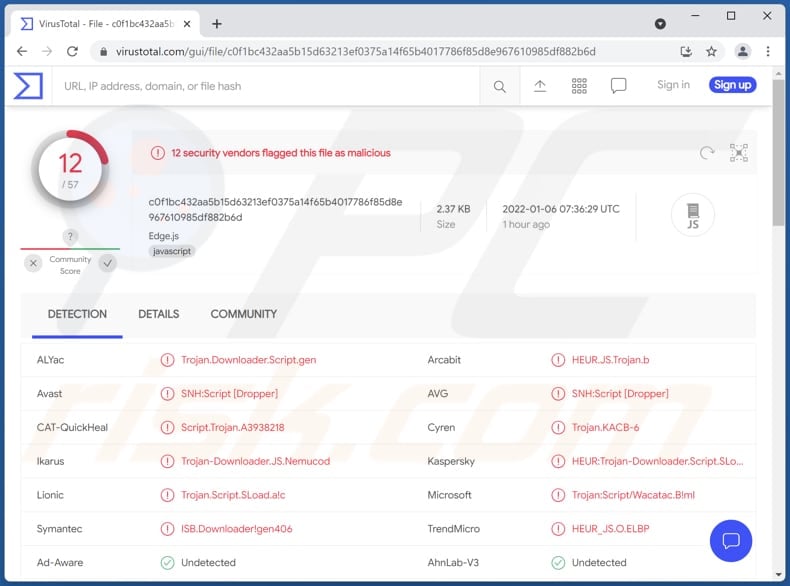The width and height of the screenshot is (790, 586).
Task: Focus the URL, IP address, domain search field
Action: (267, 86)
